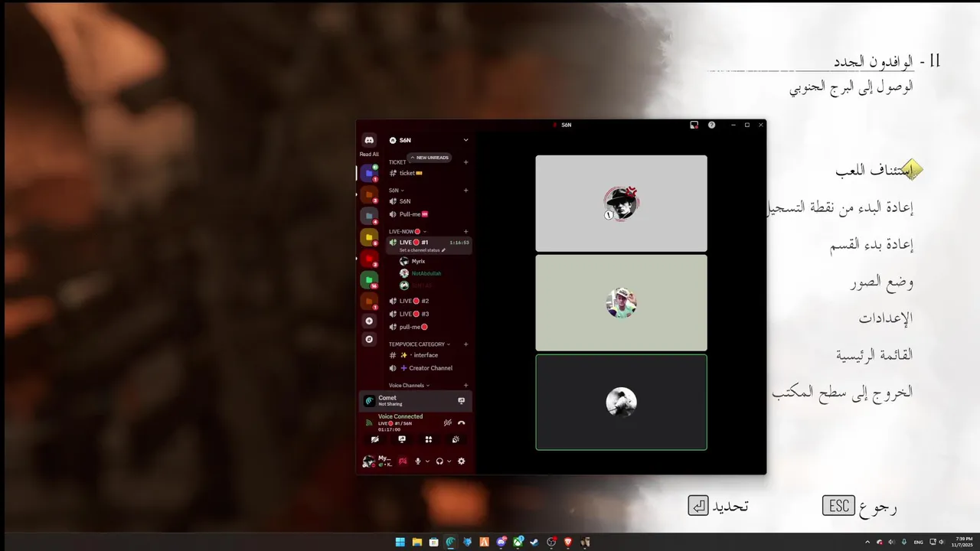
Task: Open Voice Connected details text
Action: tap(400, 416)
